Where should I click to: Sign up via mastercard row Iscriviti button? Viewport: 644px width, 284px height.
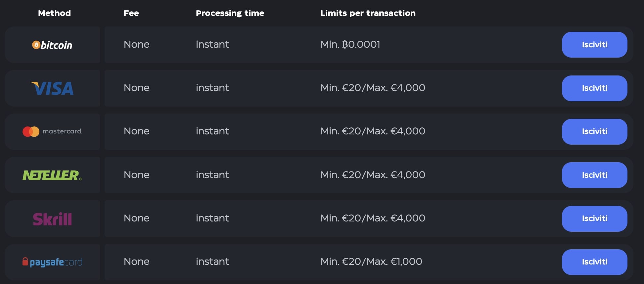[x=594, y=132]
